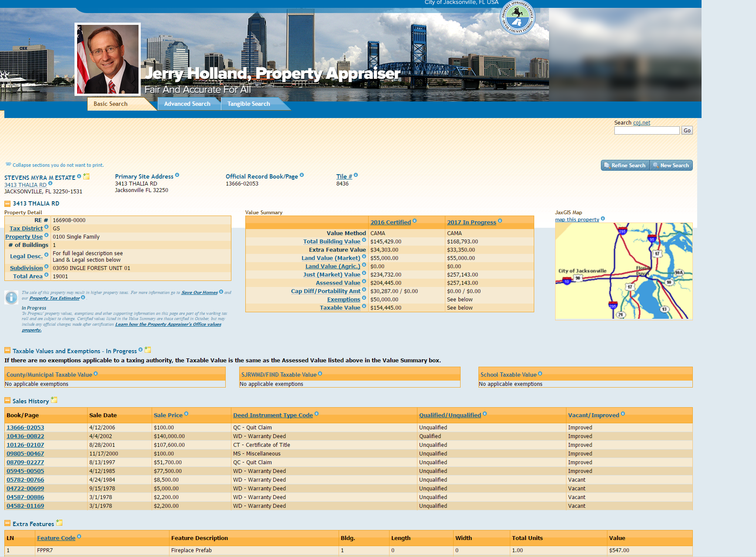
Task: Click the info icon beside Tax District
Action: point(46,227)
